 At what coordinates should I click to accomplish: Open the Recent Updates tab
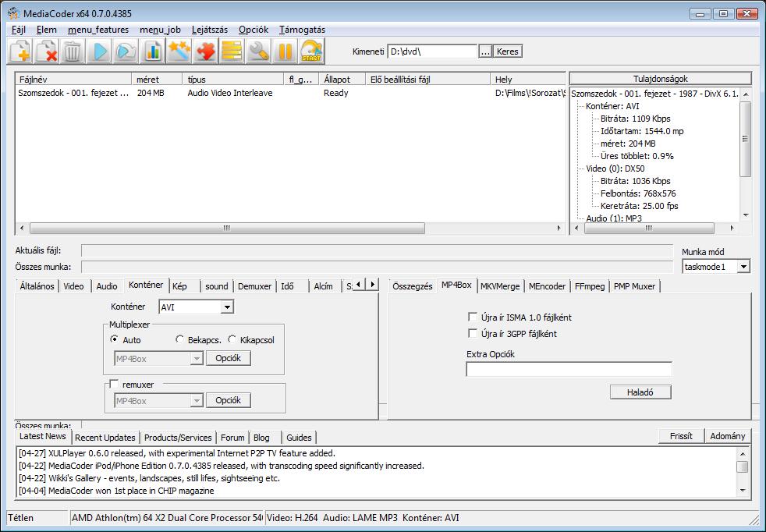[105, 438]
